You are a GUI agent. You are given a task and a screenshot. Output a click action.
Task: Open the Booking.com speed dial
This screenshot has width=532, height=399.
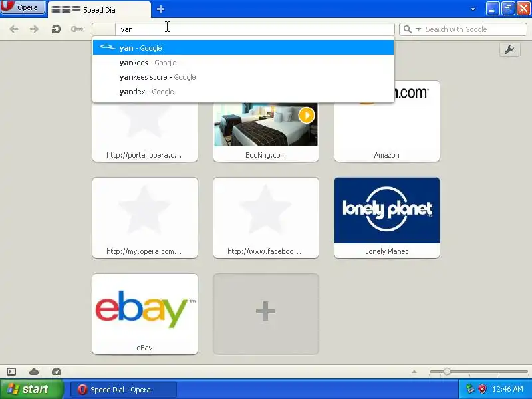point(265,132)
